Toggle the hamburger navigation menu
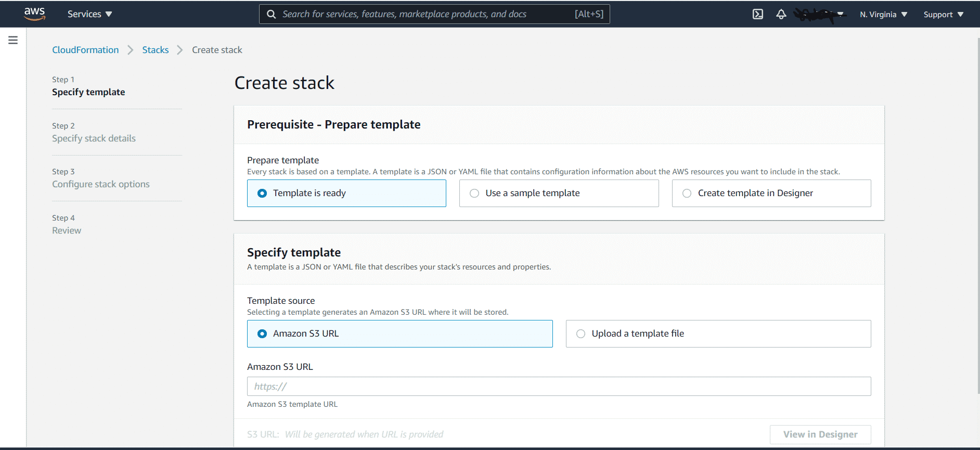Image resolution: width=980 pixels, height=450 pixels. click(13, 40)
